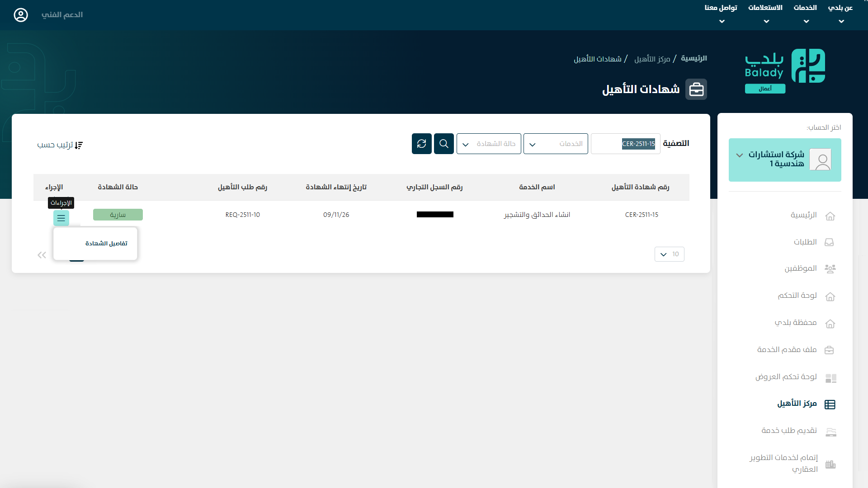Click الدعم الفني support link
This screenshot has width=868, height=488.
pos(62,15)
